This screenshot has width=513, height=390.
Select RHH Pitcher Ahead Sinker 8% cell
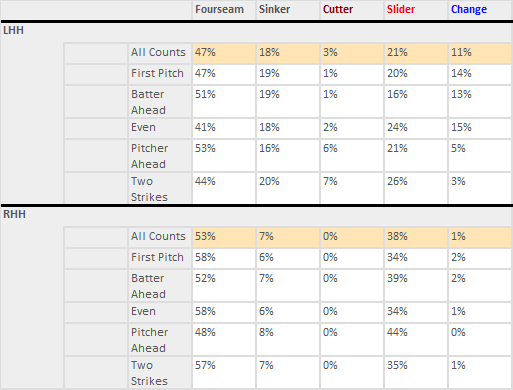tap(288, 339)
